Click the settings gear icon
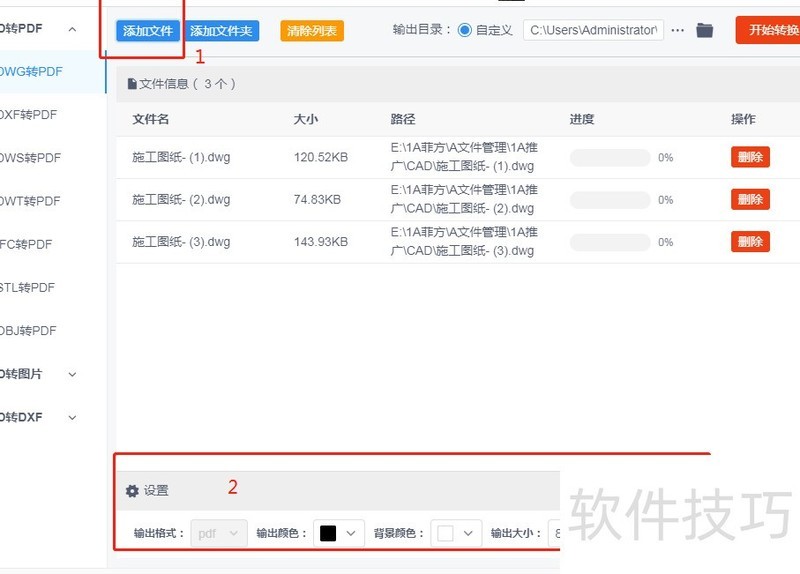Screen dimensions: 800x574 132,491
